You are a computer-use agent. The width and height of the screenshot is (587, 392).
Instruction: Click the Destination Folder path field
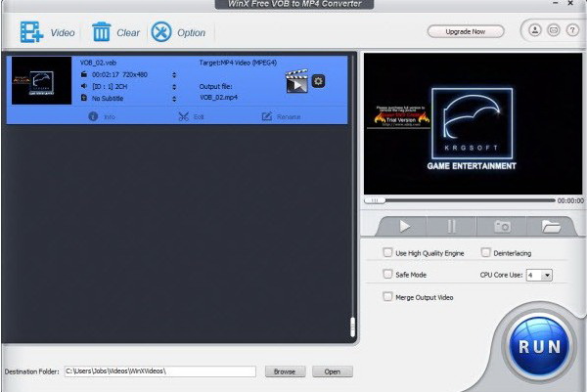[x=159, y=371]
